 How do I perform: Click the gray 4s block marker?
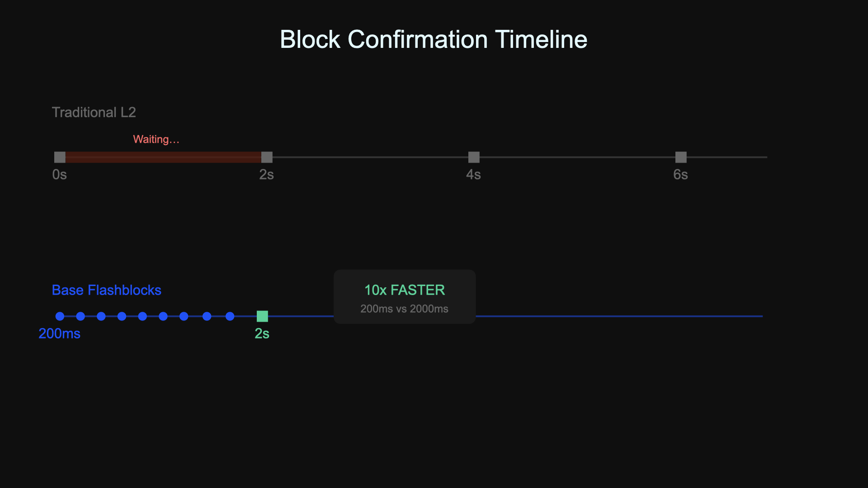[474, 157]
